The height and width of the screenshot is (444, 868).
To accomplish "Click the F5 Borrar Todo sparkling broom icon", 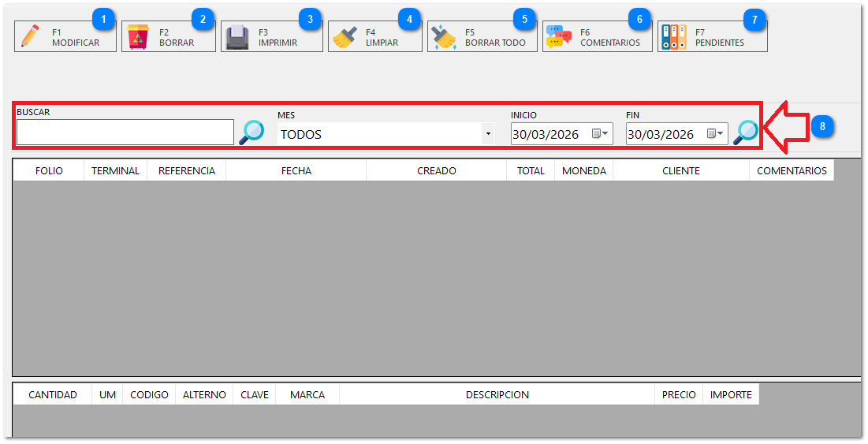I will (444, 37).
